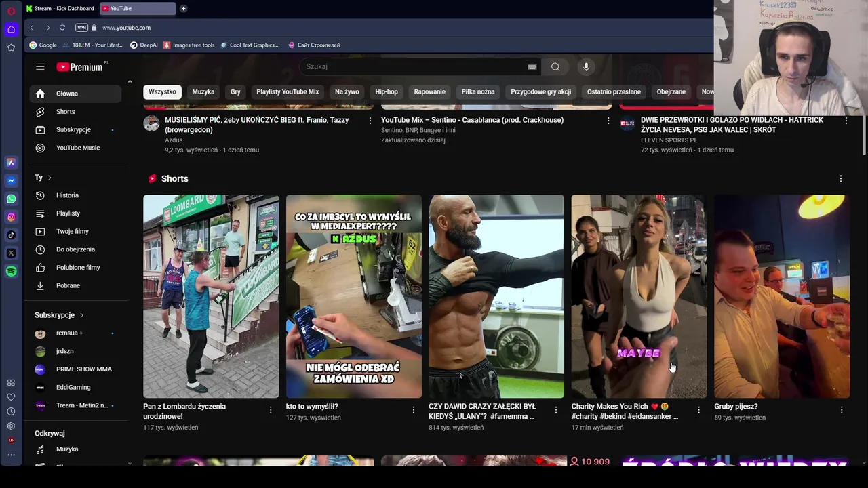Open more options for the Shorts section

(x=841, y=178)
